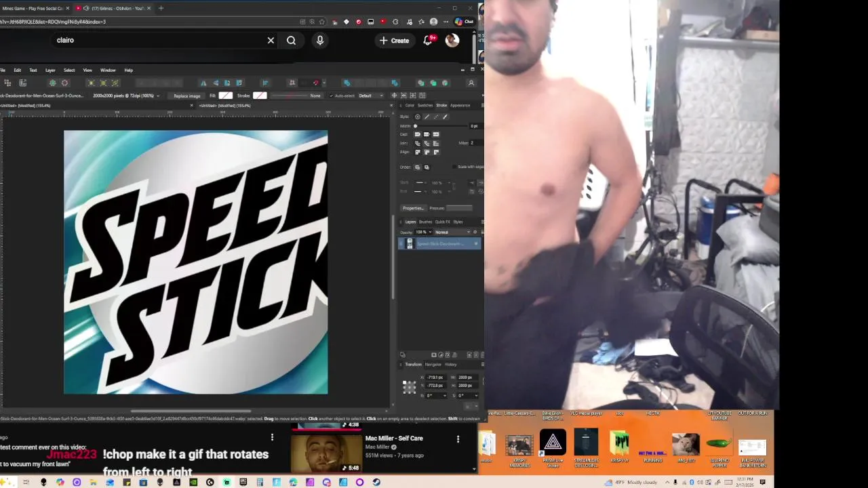The width and height of the screenshot is (868, 488).
Task: Select the texture brush stroke style
Action: 446,117
